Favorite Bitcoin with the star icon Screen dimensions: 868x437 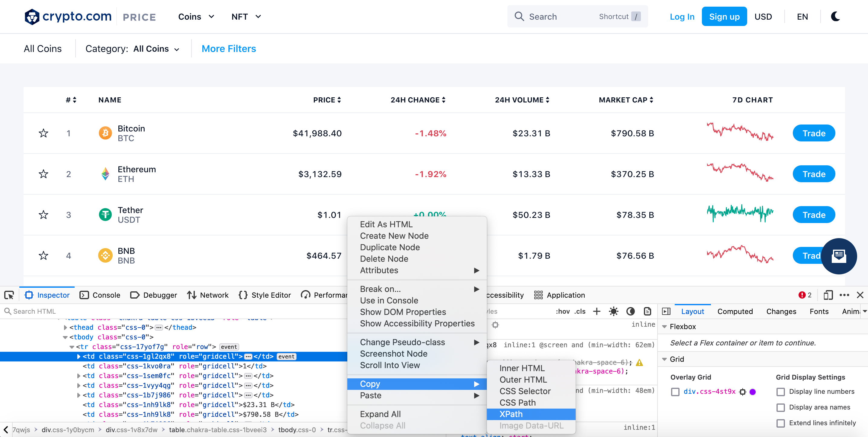[43, 133]
